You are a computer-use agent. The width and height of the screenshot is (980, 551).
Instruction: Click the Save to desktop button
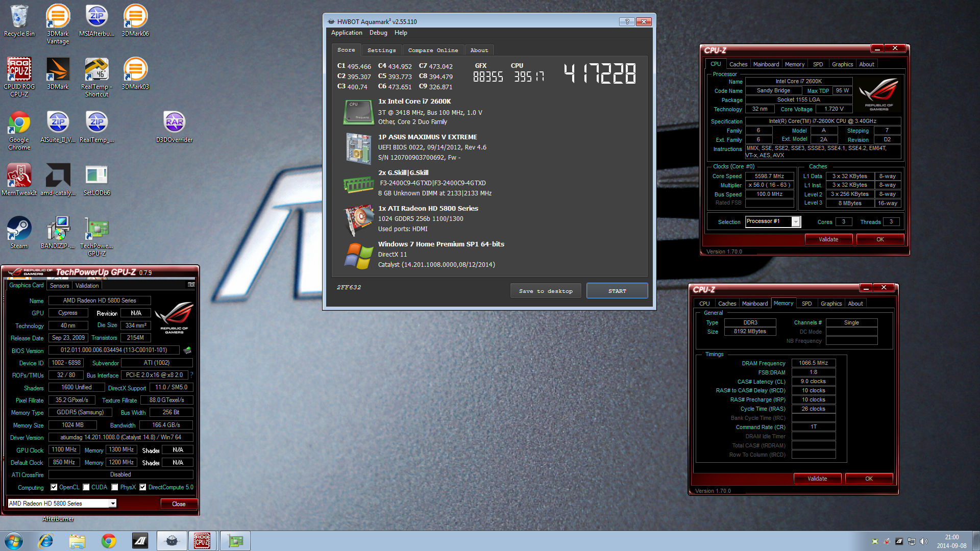pyautogui.click(x=546, y=291)
